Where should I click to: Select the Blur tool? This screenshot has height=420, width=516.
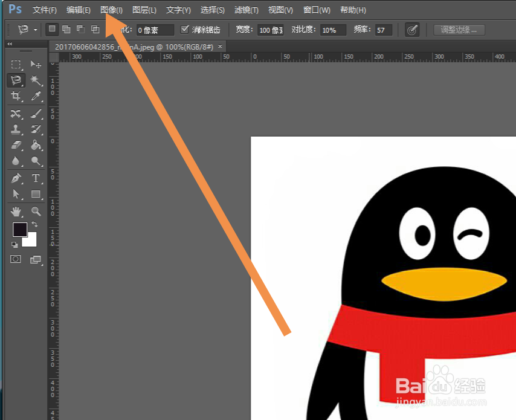(16, 161)
